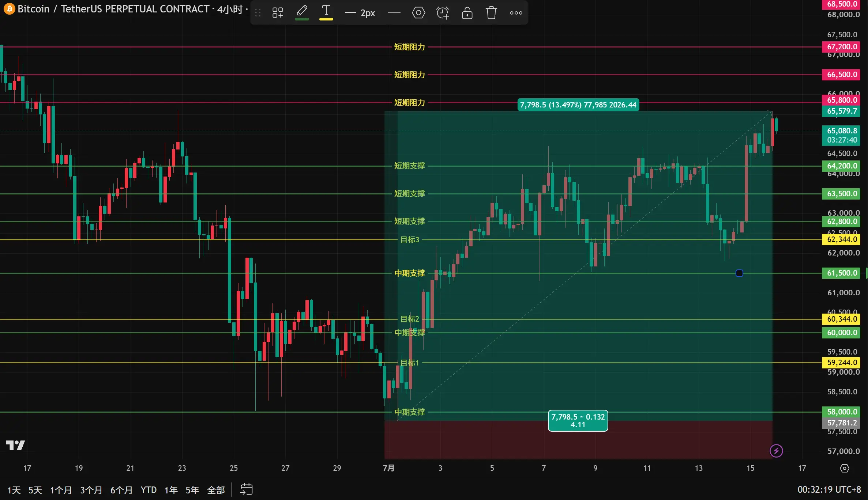The image size is (868, 500).
Task: Select the 目标1 line label
Action: tap(410, 363)
